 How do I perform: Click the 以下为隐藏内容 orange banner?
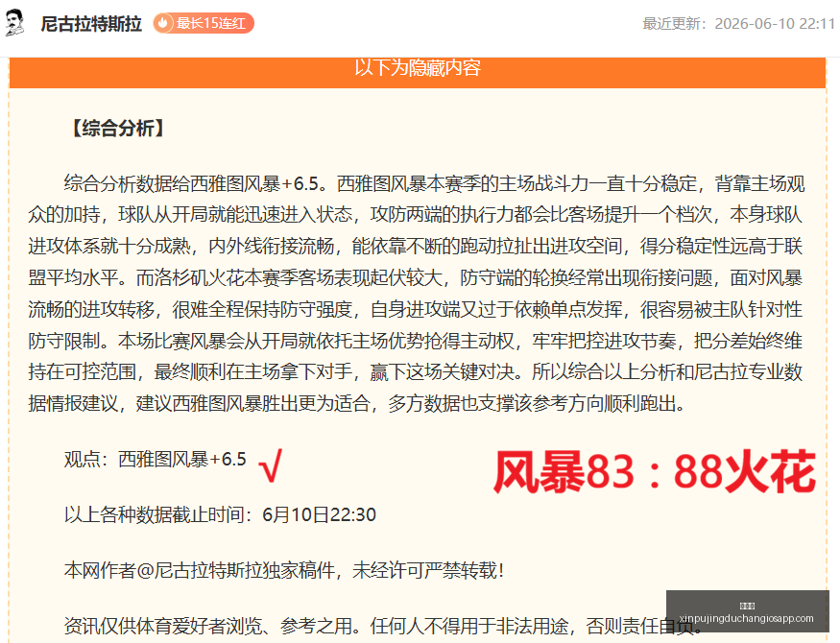[418, 73]
